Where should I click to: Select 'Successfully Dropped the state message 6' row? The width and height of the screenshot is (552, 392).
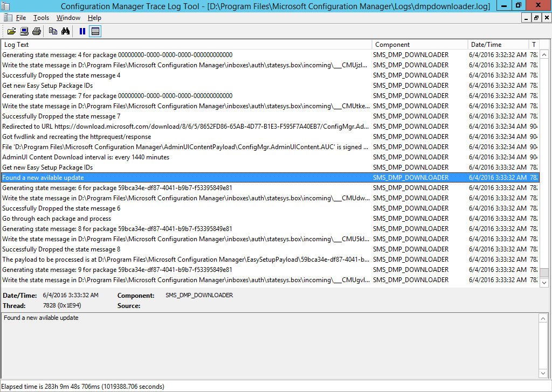click(x=270, y=208)
